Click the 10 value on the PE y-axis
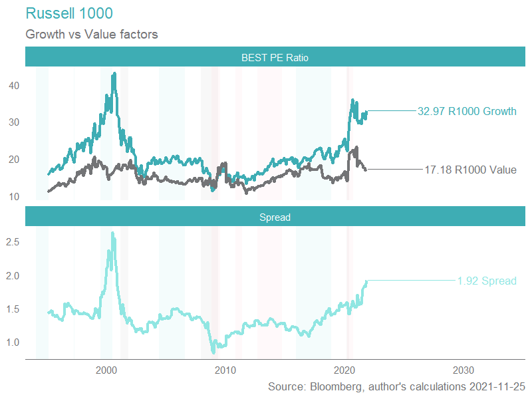This screenshot has height=399, width=532. [13, 196]
